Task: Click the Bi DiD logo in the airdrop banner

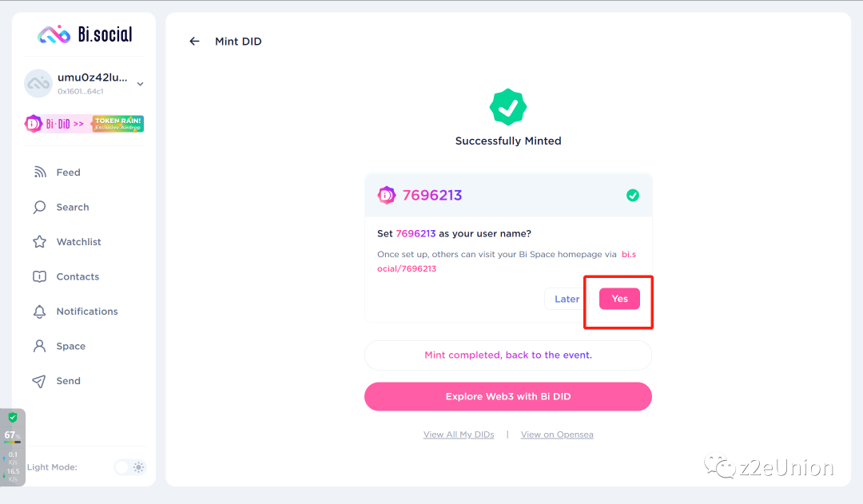Action: (x=33, y=124)
